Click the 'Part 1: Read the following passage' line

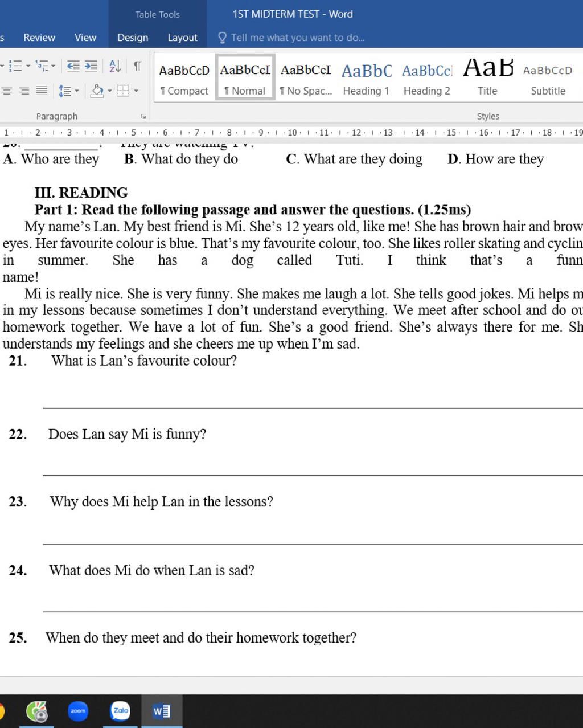coord(253,210)
